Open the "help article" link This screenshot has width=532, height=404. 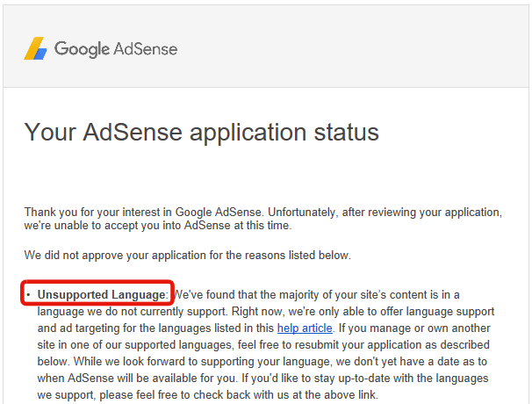[305, 328]
